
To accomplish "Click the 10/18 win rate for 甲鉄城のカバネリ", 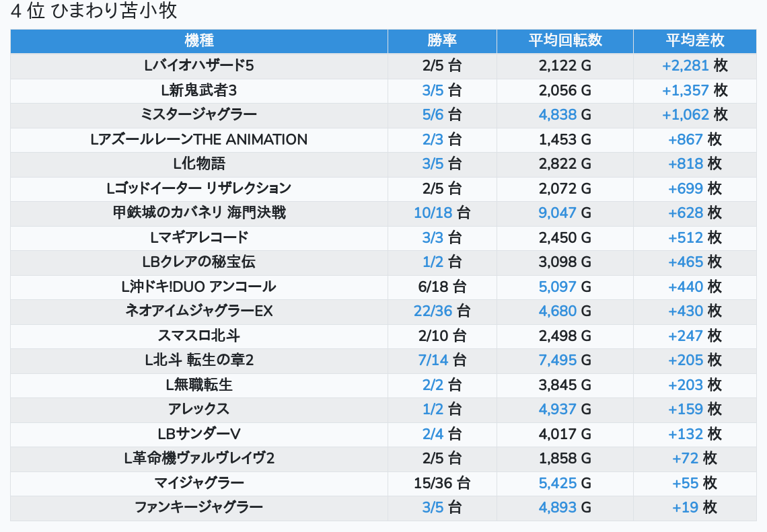I will 433,213.
